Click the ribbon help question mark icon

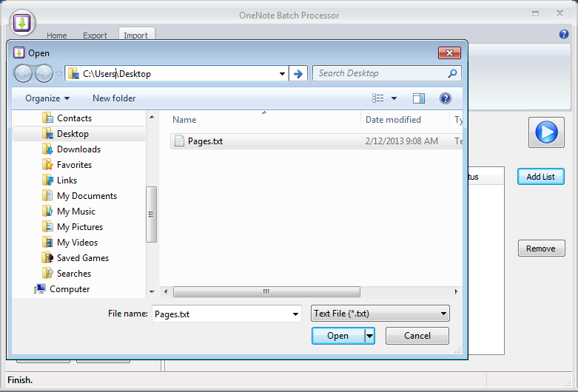pyautogui.click(x=564, y=35)
